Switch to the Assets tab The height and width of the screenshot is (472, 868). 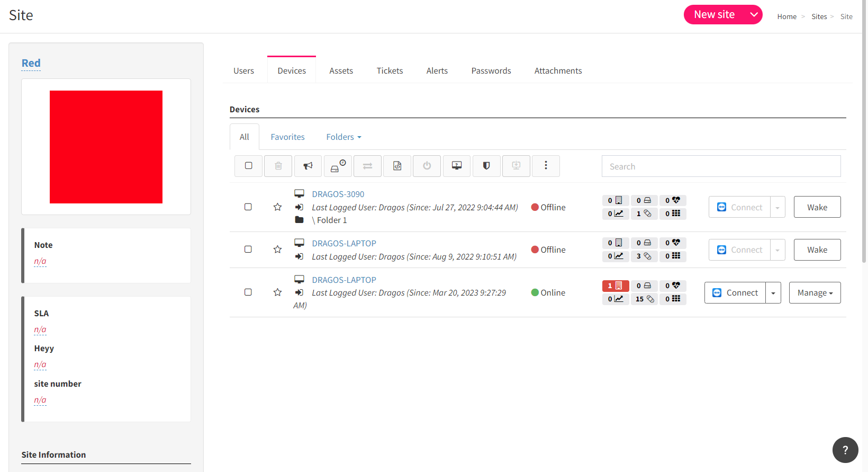click(x=341, y=71)
